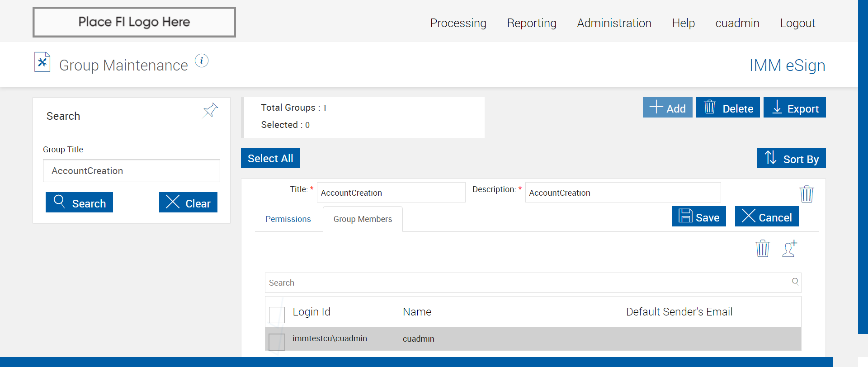Delete selected members with the trash icon
This screenshot has width=868, height=367.
pyautogui.click(x=762, y=248)
